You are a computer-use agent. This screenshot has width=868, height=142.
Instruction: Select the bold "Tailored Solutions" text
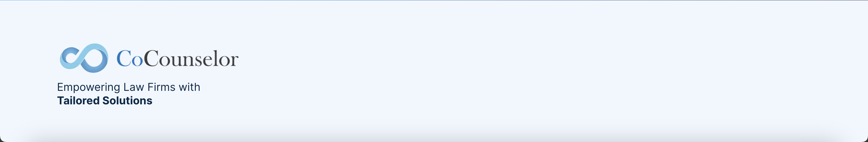click(104, 101)
